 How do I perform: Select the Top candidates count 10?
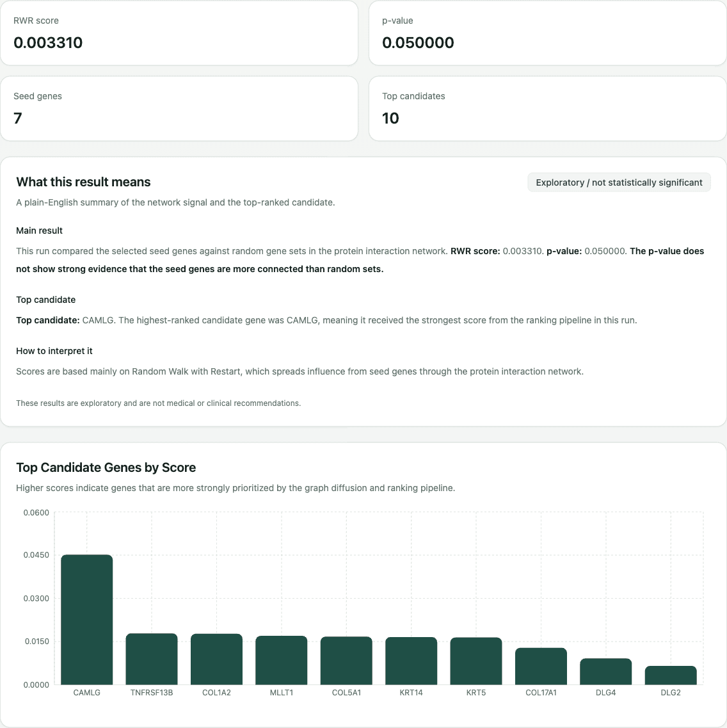click(x=390, y=118)
